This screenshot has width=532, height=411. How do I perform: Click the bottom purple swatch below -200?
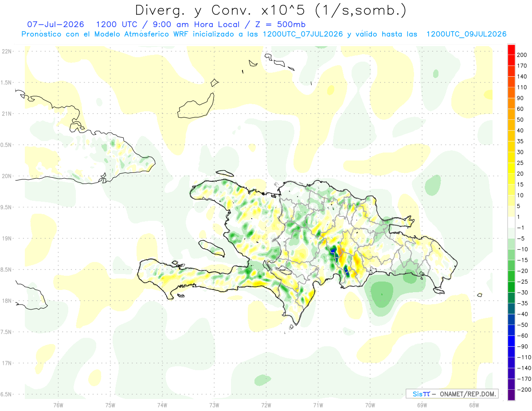pyautogui.click(x=511, y=395)
